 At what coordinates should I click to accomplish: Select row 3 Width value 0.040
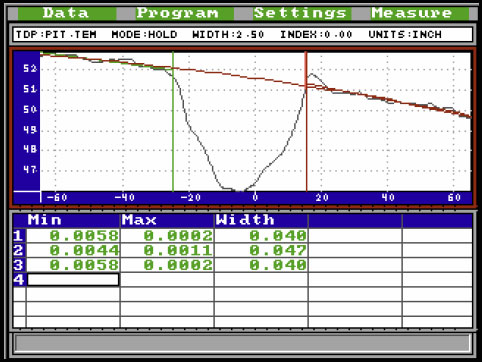pos(261,265)
